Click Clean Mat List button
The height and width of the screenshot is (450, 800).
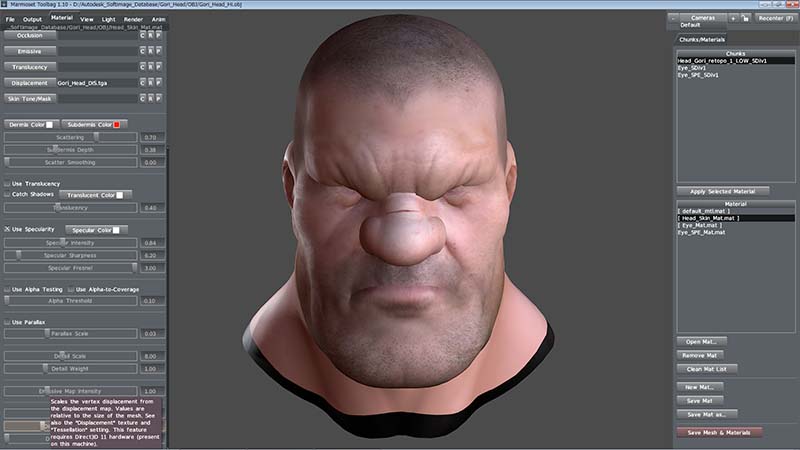coord(707,369)
